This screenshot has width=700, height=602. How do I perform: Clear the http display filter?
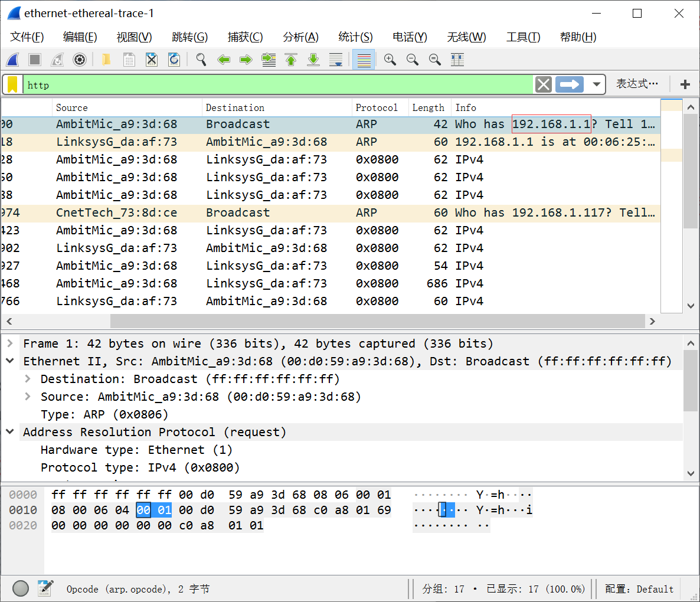544,84
